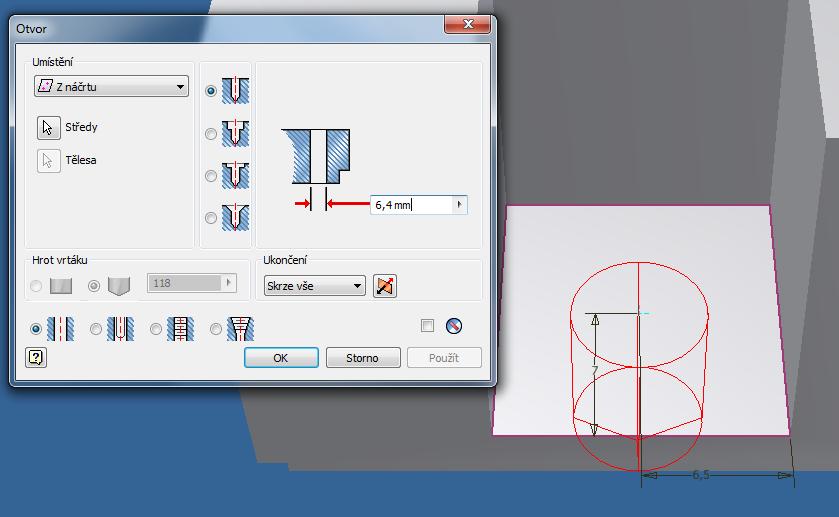Select the taper tapped hole radio button
The image size is (839, 517).
coord(216,329)
